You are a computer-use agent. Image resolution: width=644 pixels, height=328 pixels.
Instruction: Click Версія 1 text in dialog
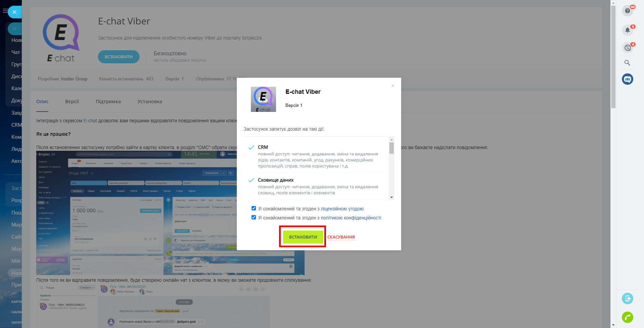[x=294, y=105]
